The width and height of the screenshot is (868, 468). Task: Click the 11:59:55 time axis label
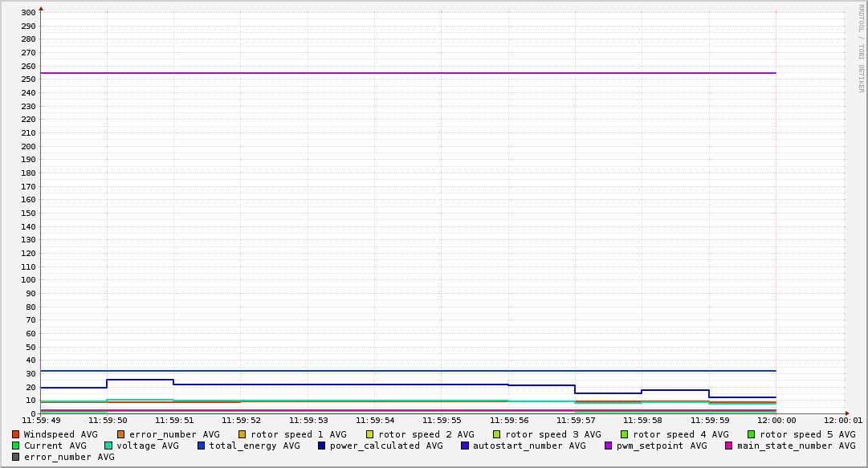(x=441, y=420)
